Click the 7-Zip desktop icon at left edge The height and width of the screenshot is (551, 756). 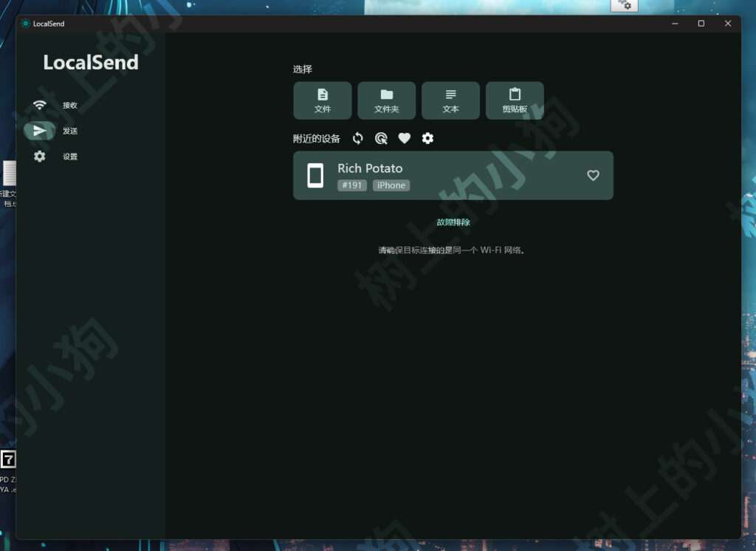[x=8, y=459]
